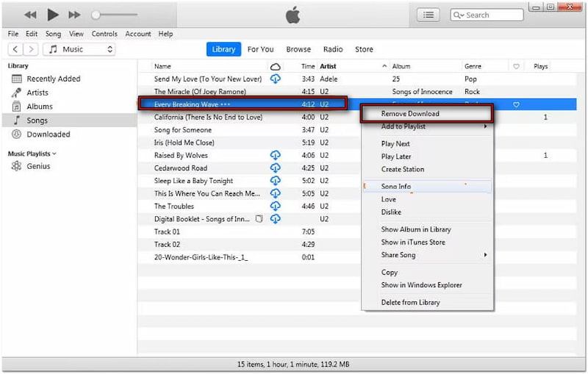Open more options dots on Every Breaking Wave
Screen dimensions: 588x374
[x=225, y=104]
